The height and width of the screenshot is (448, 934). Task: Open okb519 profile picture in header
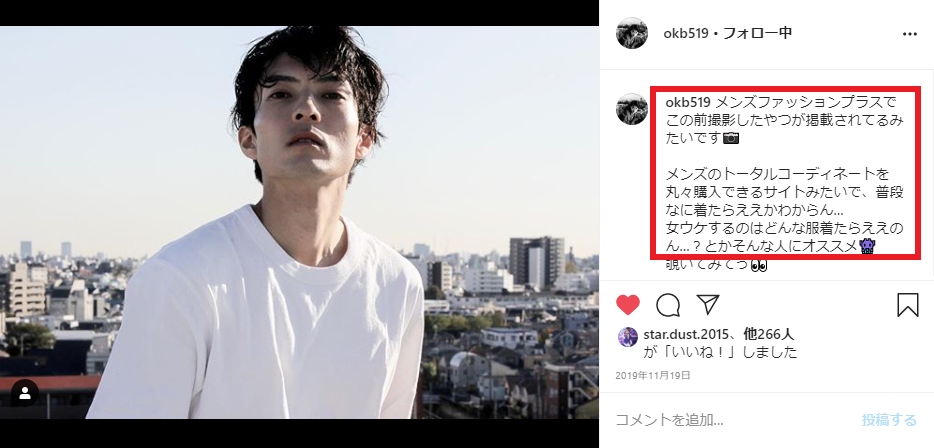pyautogui.click(x=631, y=33)
